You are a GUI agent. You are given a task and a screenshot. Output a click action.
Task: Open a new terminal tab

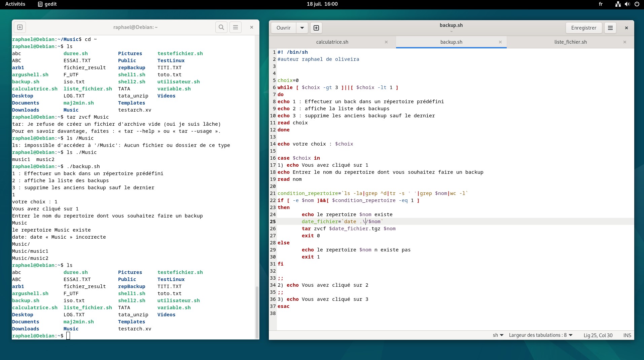20,27
